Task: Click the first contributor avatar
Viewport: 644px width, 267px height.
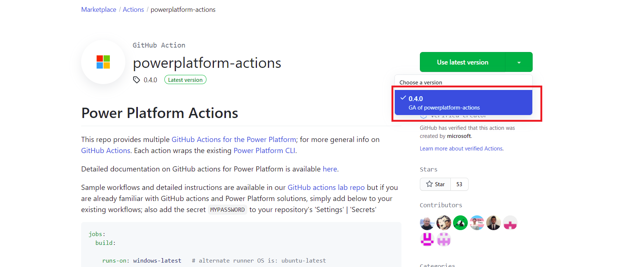Action: (427, 223)
